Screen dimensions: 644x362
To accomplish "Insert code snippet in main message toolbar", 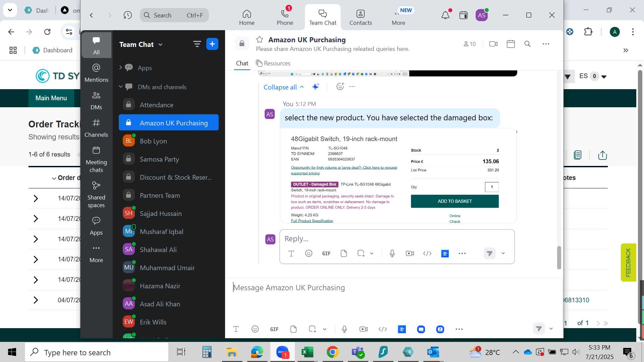I will click(x=383, y=329).
